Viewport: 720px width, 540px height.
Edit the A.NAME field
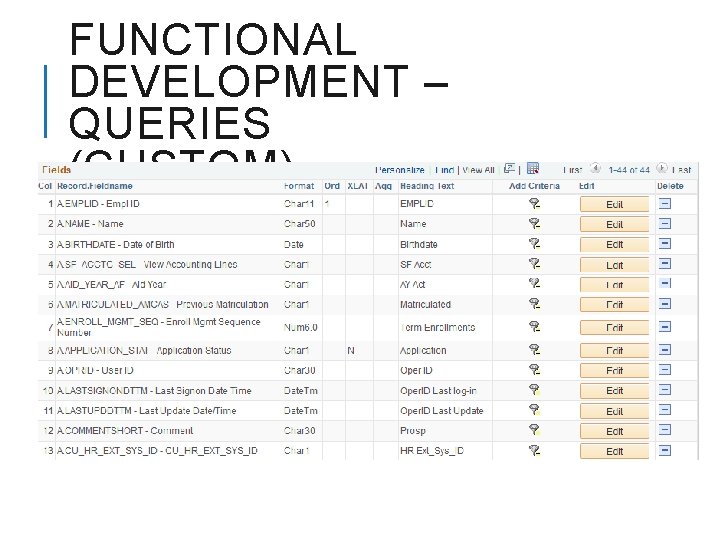click(x=614, y=225)
